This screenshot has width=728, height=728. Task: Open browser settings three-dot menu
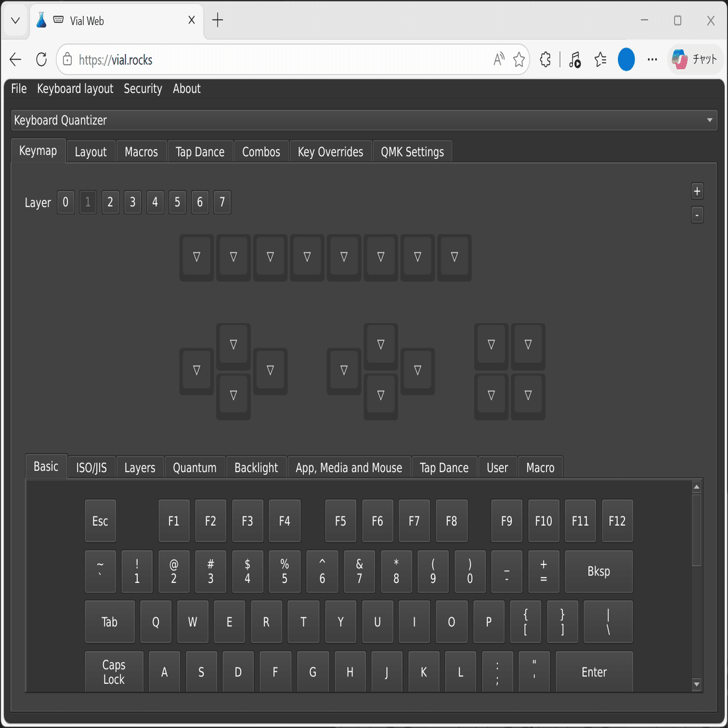tap(652, 59)
